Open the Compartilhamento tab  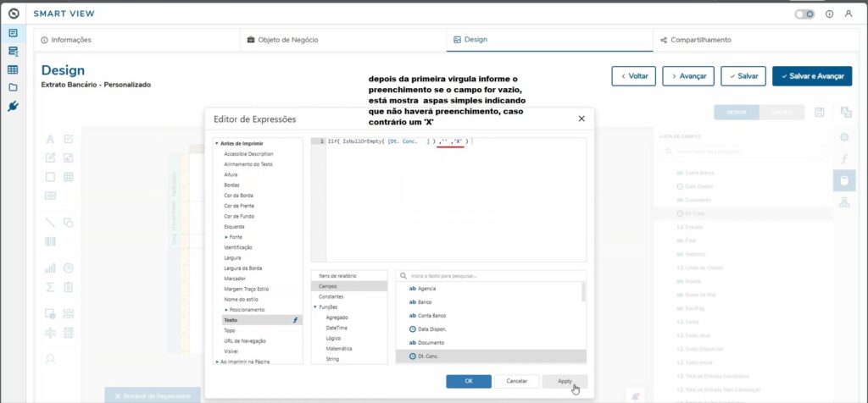pos(754,40)
